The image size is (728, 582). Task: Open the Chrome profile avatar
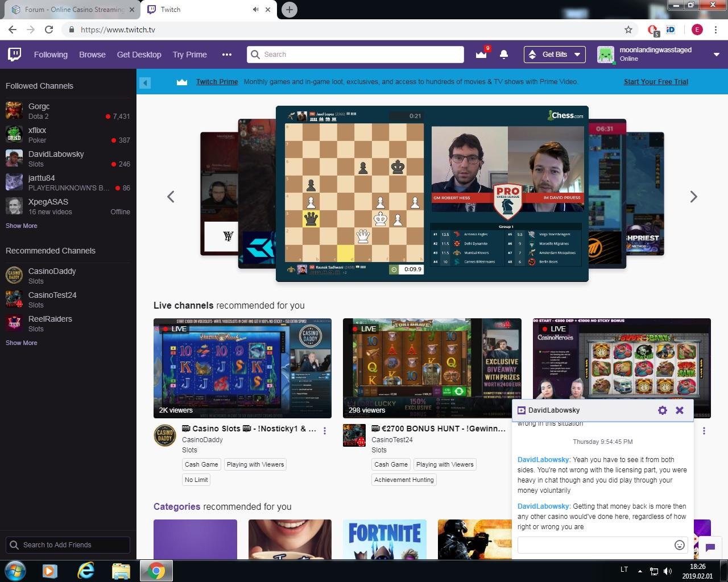point(697,30)
